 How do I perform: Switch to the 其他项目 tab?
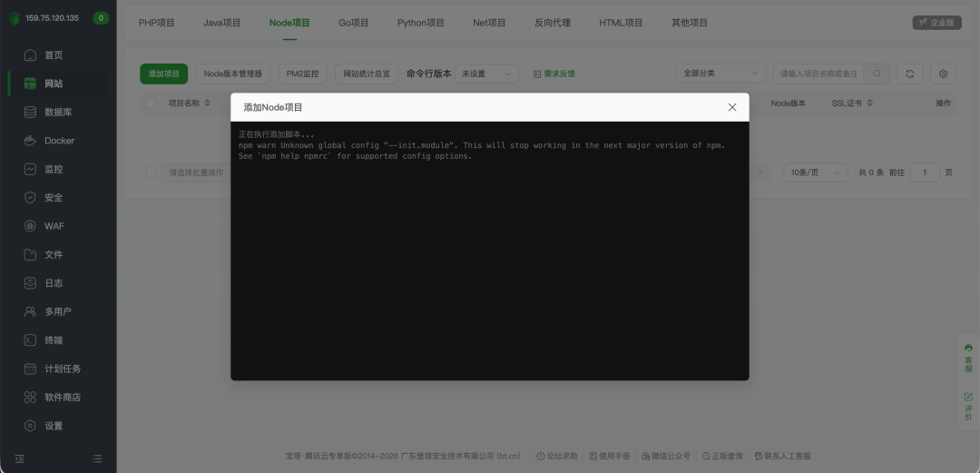coord(690,23)
